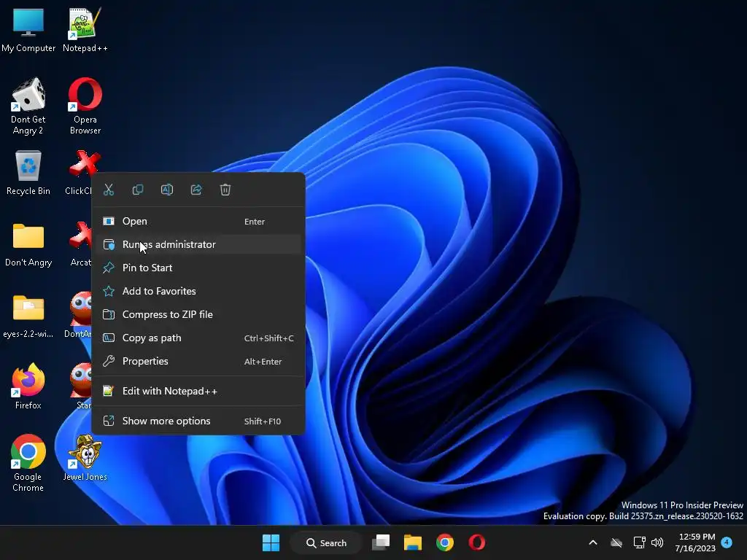This screenshot has width=747, height=560.
Task: Select Google Chrome desktop shortcut
Action: click(x=28, y=463)
